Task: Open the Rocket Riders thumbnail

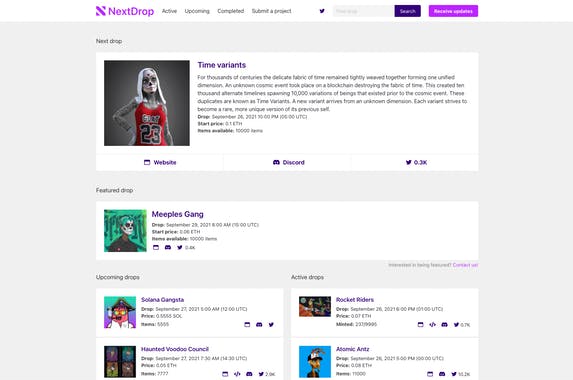Action: tap(315, 306)
